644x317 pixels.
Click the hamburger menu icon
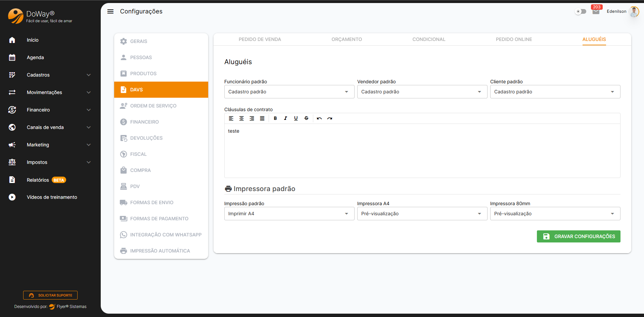point(110,11)
